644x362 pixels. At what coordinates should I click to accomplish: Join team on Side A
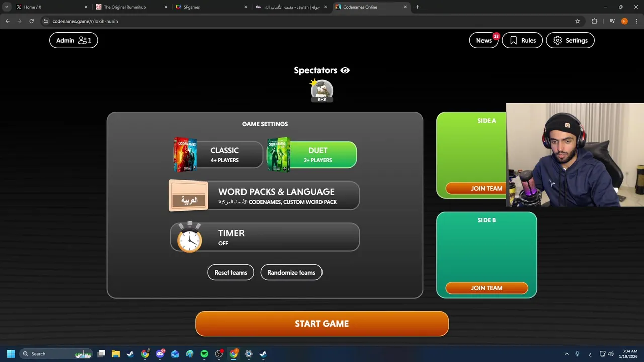(476, 189)
